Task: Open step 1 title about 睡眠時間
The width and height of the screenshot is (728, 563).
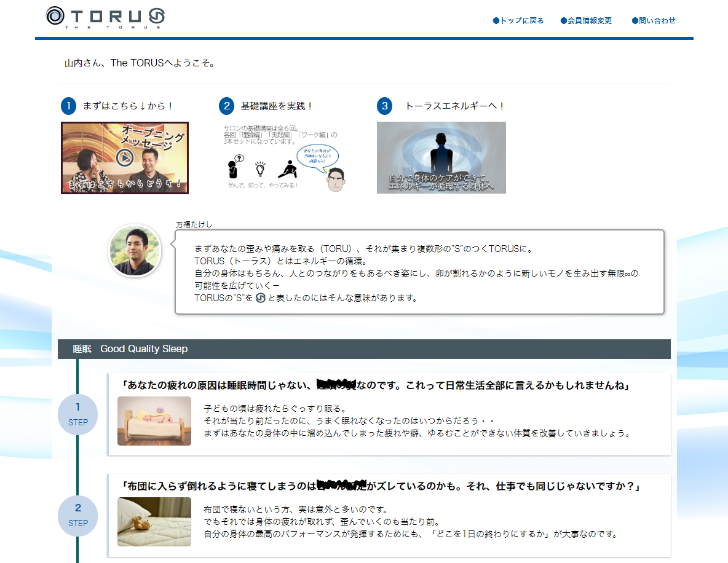Action: [x=374, y=385]
